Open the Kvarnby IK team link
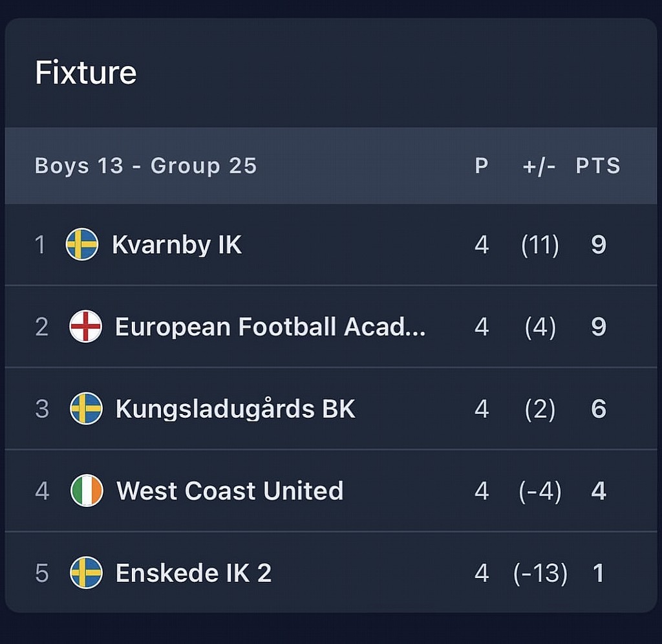662x644 pixels. tap(176, 245)
